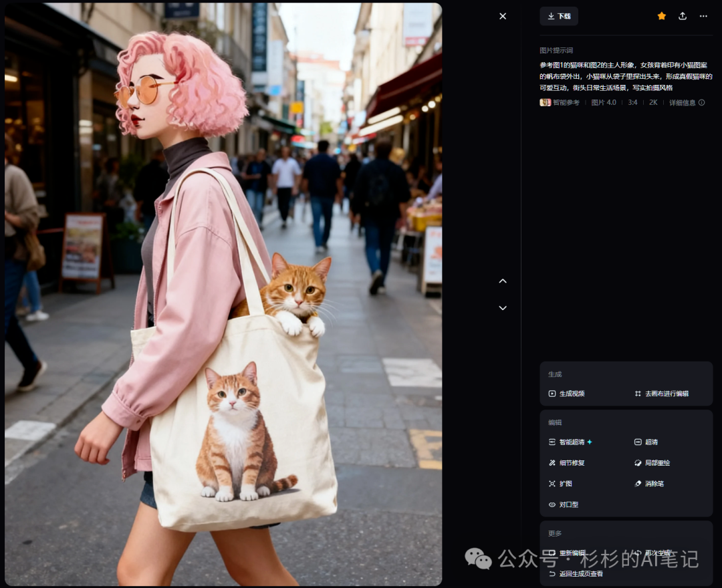Click the 下载 download button
This screenshot has width=722, height=588.
pyautogui.click(x=559, y=16)
